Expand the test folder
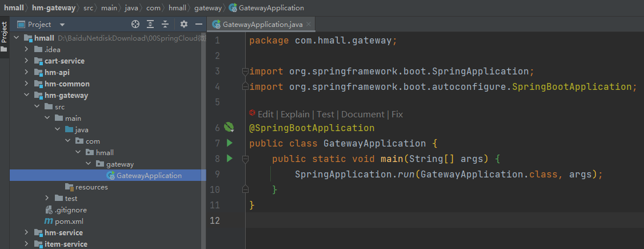644x249 pixels. click(x=47, y=199)
